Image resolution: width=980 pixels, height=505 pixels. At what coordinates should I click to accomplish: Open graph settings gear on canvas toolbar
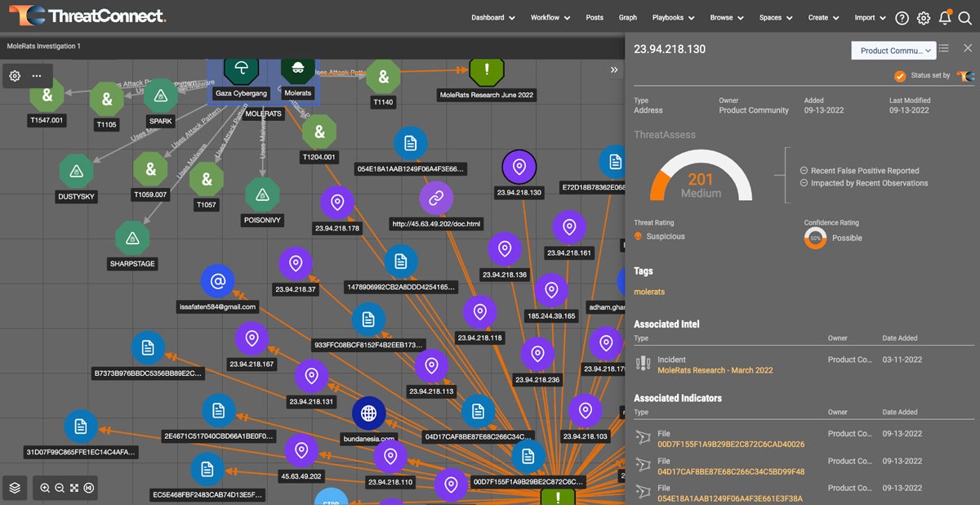[15, 76]
